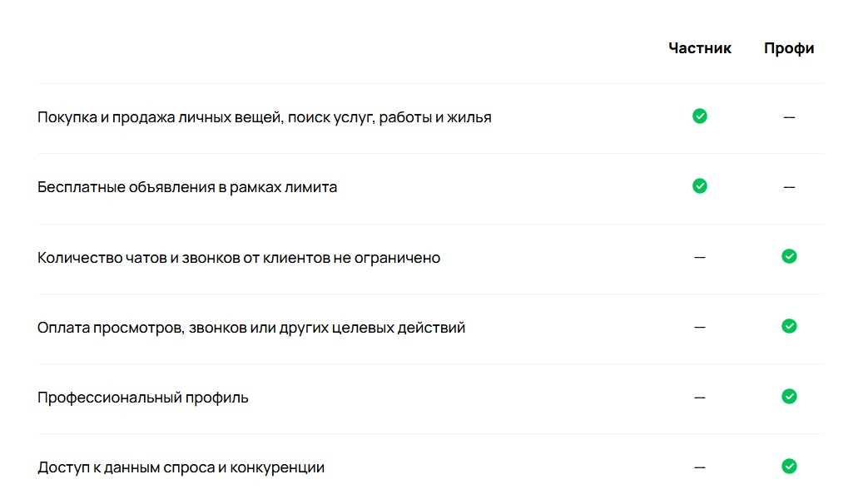
Task: Click Профи dash in personal items purchase row
Action: (x=789, y=117)
